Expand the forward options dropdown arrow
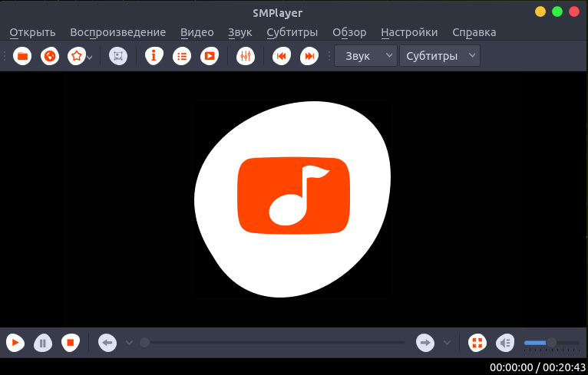588x375 pixels. tap(447, 342)
